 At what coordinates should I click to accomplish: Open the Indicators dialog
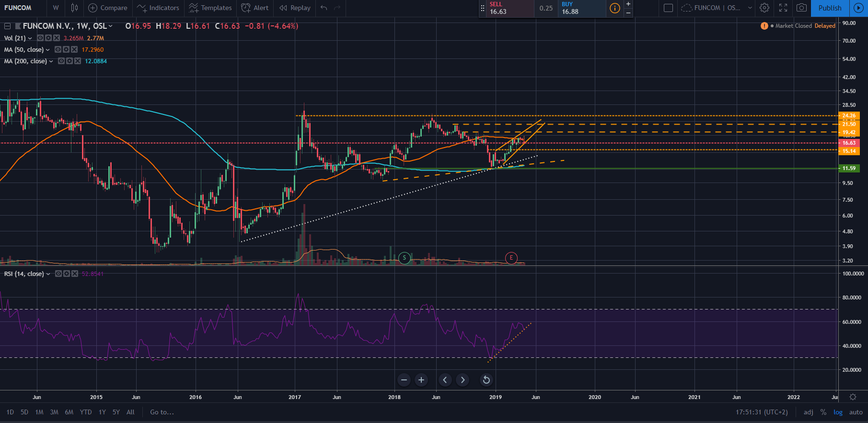click(x=158, y=8)
